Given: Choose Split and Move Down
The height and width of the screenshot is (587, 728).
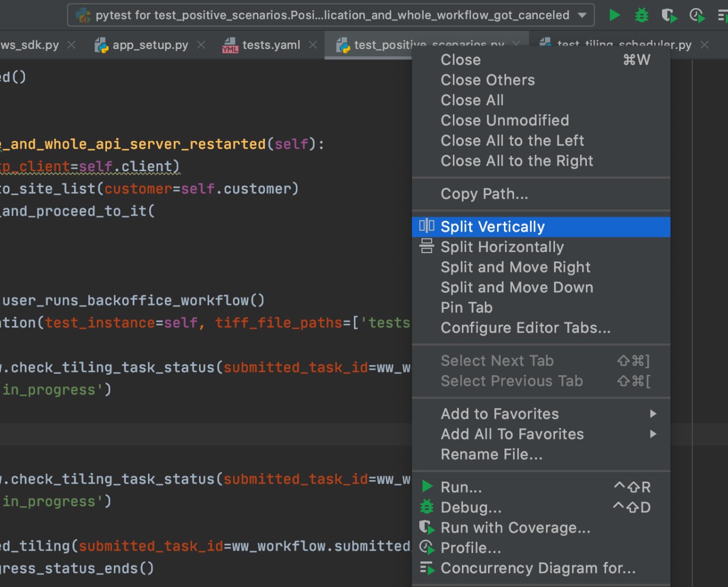Looking at the screenshot, I should tap(541, 287).
